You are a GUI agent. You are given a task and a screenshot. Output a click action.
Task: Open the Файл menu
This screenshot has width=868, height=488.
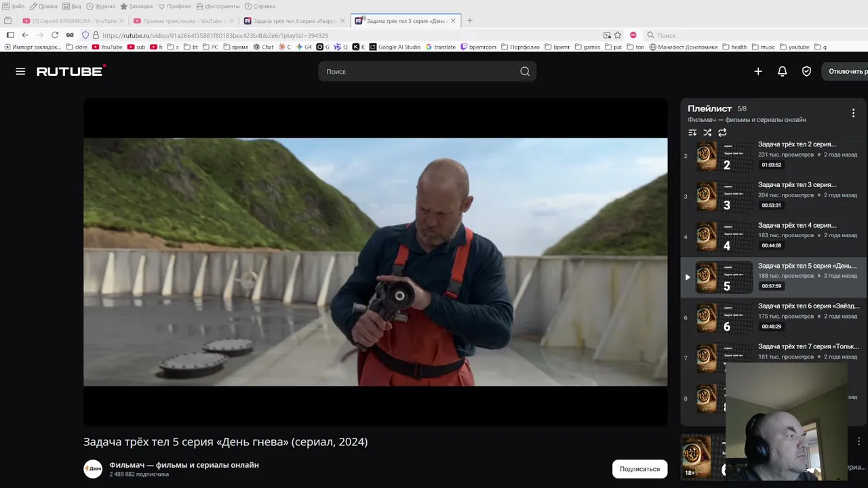coord(14,6)
